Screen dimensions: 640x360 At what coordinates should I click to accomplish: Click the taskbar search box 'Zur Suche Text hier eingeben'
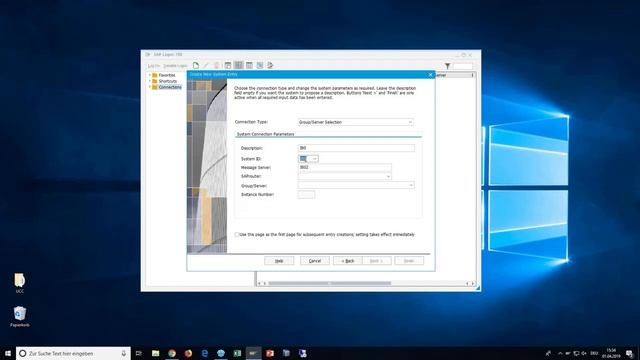73,353
